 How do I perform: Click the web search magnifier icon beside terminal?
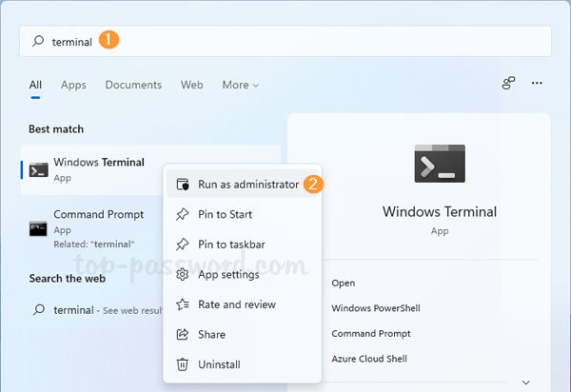pyautogui.click(x=38, y=309)
